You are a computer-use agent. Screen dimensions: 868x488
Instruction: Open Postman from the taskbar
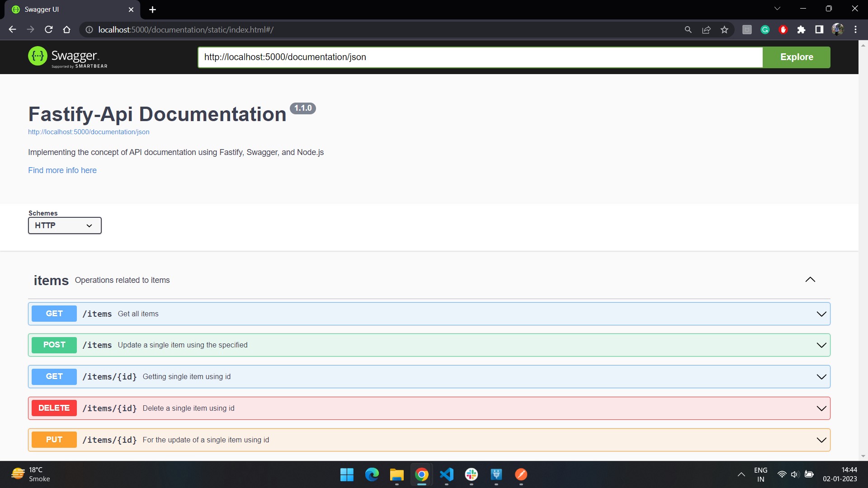pyautogui.click(x=521, y=474)
